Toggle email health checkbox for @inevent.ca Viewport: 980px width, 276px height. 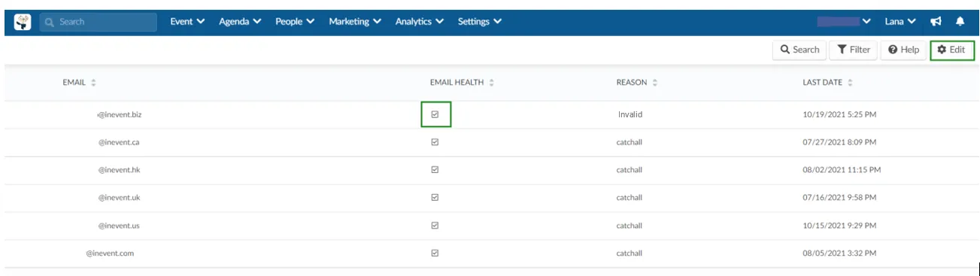point(435,142)
